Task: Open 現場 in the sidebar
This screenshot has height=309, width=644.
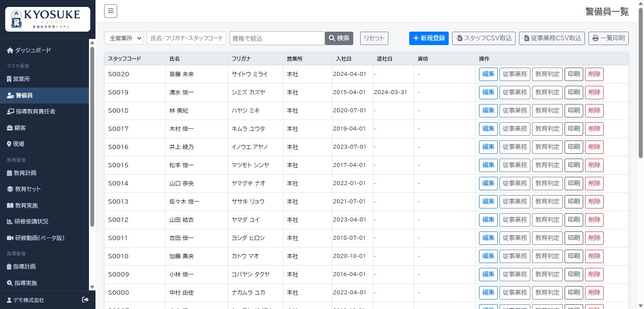Action: [44, 144]
